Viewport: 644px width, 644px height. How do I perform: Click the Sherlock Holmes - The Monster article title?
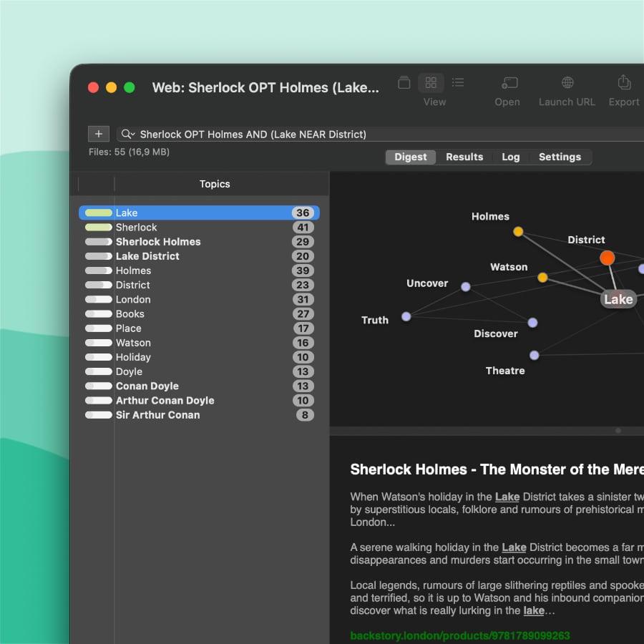coord(497,469)
